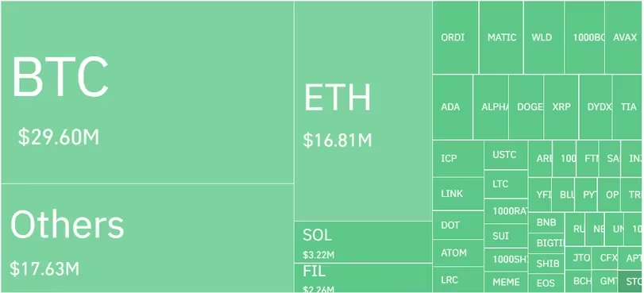
Task: Click the SHIB tile
Action: click(546, 264)
